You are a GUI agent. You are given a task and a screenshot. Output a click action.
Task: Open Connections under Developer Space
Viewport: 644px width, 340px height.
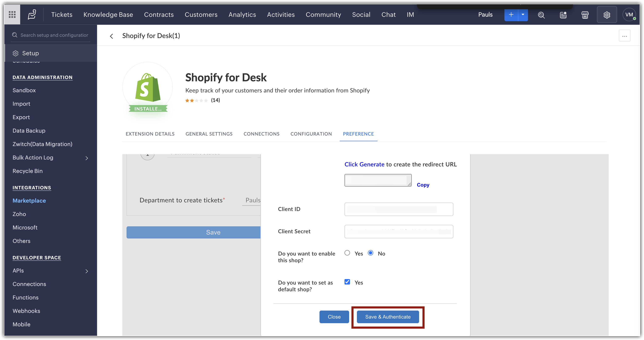29,284
